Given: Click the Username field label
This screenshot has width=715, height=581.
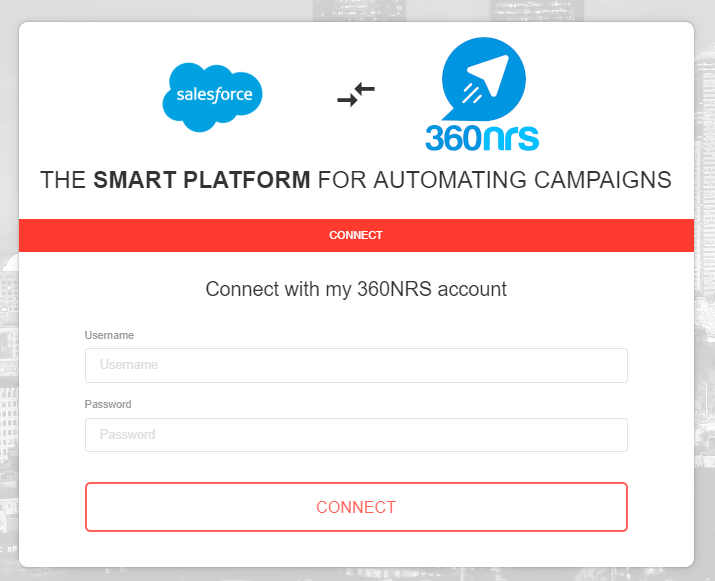Looking at the screenshot, I should (x=109, y=335).
